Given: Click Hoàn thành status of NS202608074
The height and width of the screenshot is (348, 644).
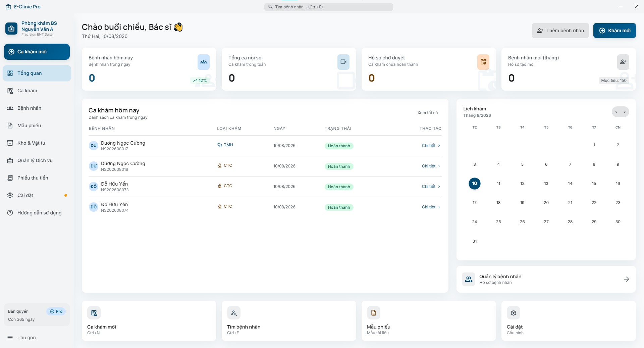Looking at the screenshot, I should click(x=339, y=207).
